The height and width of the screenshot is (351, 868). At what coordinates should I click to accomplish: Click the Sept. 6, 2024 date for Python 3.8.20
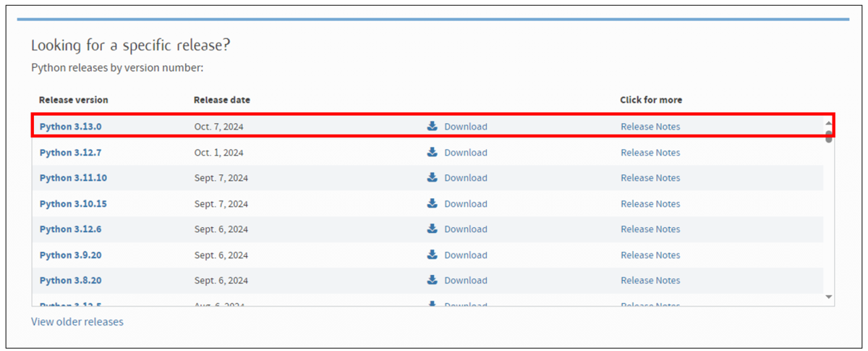221,281
